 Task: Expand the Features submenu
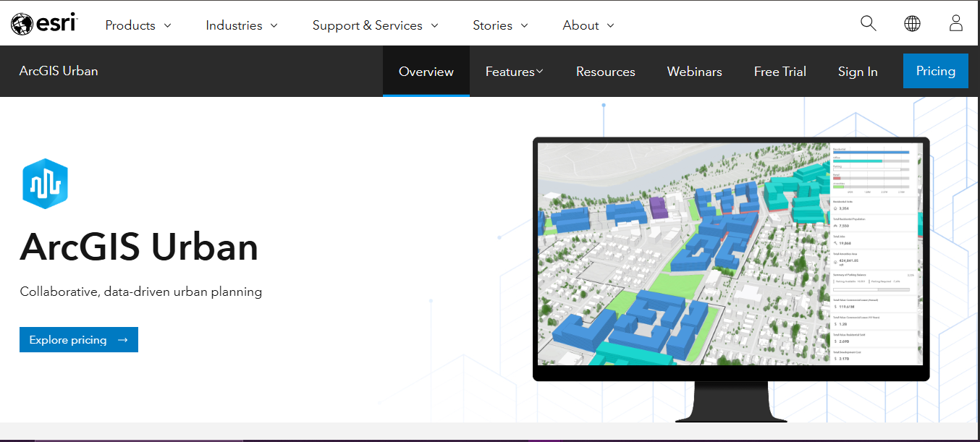pos(514,72)
